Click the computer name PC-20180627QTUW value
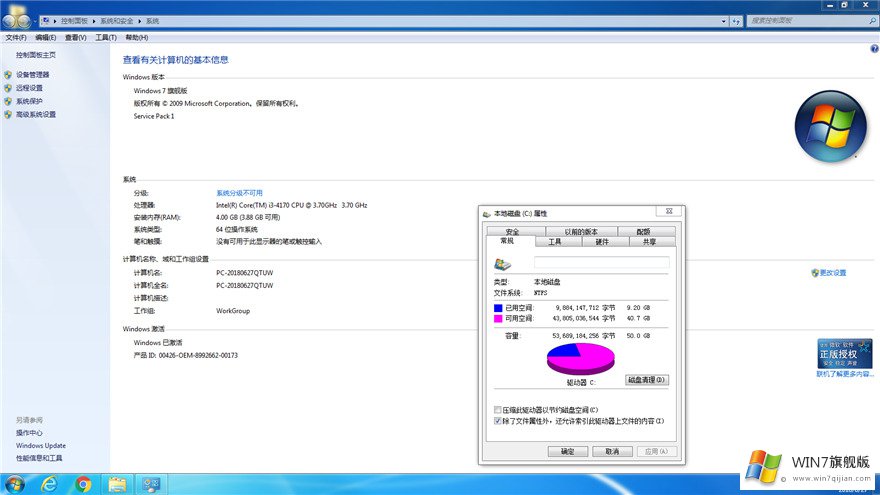880x495 pixels. (x=244, y=273)
